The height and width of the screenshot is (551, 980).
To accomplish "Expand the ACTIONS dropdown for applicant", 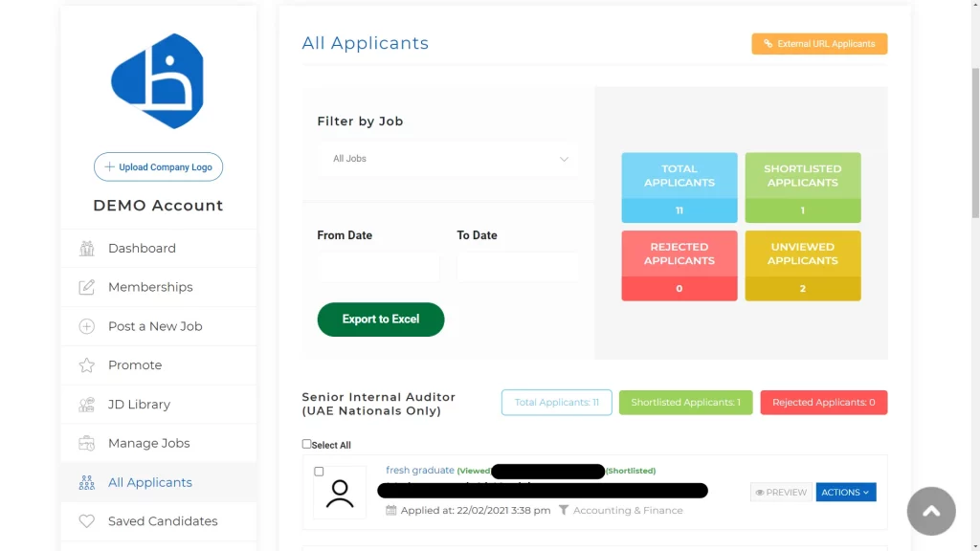I will tap(846, 493).
